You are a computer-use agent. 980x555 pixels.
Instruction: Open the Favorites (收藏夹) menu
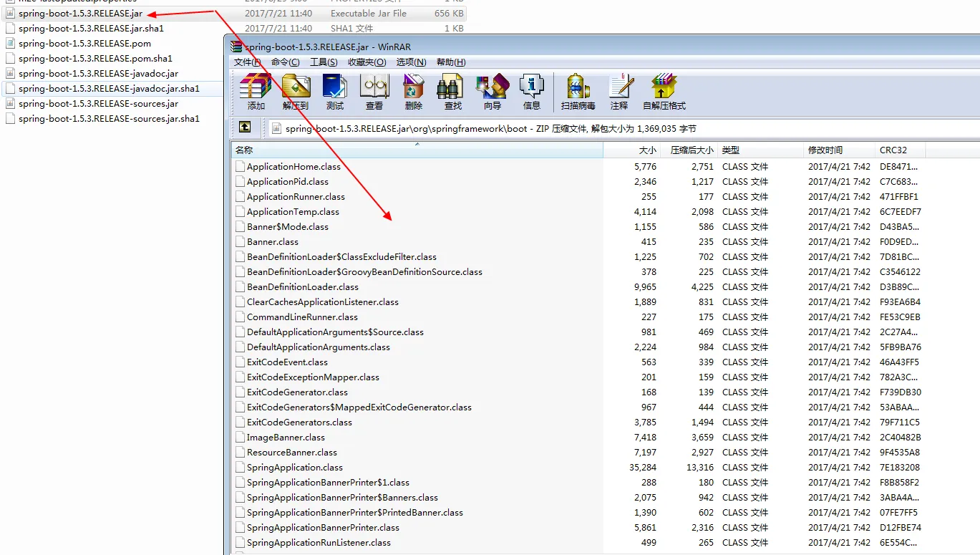coord(367,62)
